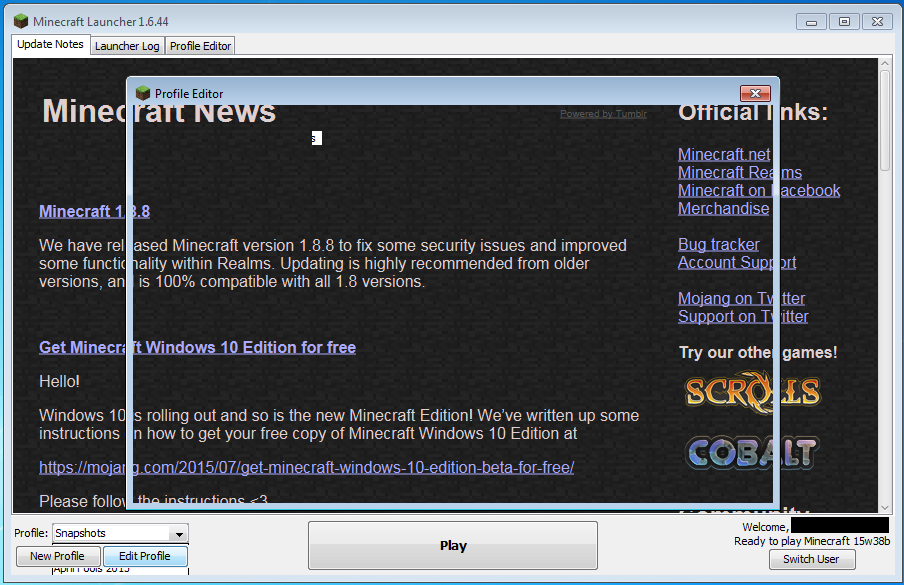
Task: Click the large Play button
Action: (453, 545)
